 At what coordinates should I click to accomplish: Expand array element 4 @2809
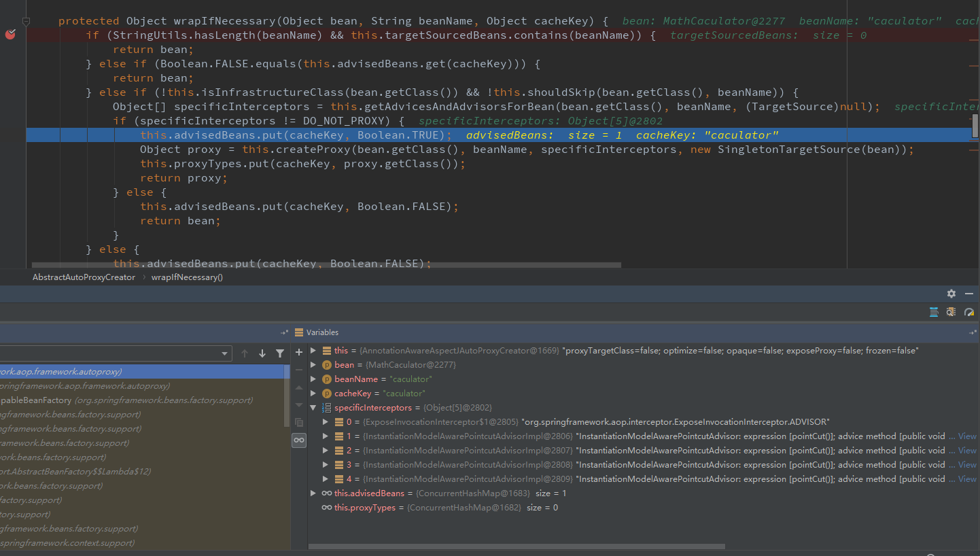(326, 479)
